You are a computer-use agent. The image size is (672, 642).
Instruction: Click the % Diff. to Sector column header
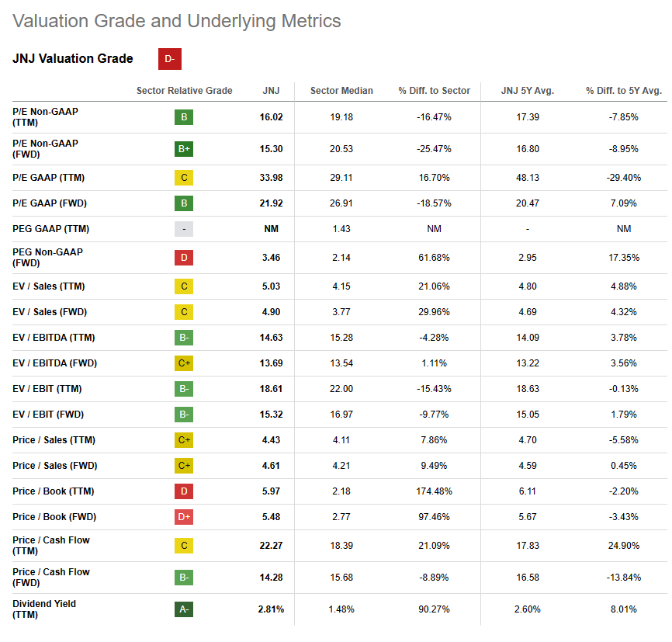click(435, 91)
